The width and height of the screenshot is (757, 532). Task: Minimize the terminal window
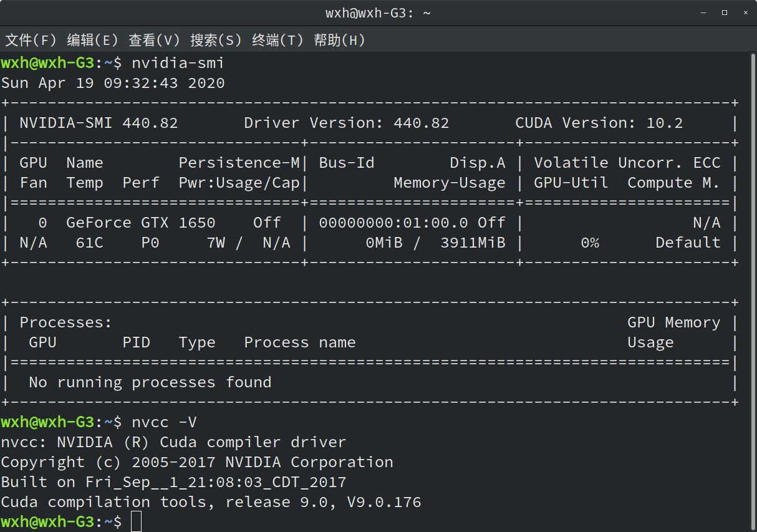[x=702, y=12]
